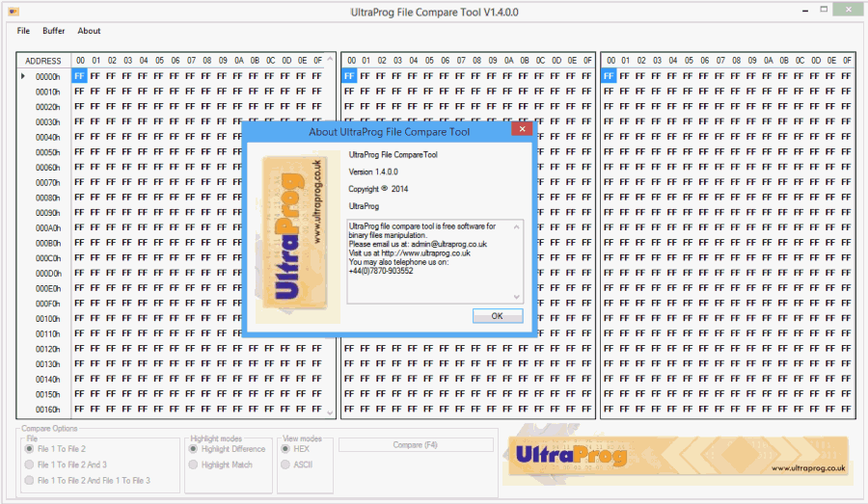Screen dimensions: 868x504
Task: Select the highlighted FF cell in right hex panel
Action: point(610,76)
